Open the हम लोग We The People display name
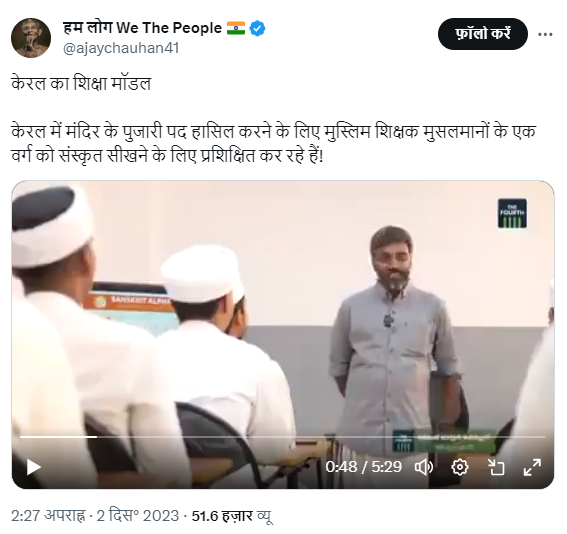 142,28
